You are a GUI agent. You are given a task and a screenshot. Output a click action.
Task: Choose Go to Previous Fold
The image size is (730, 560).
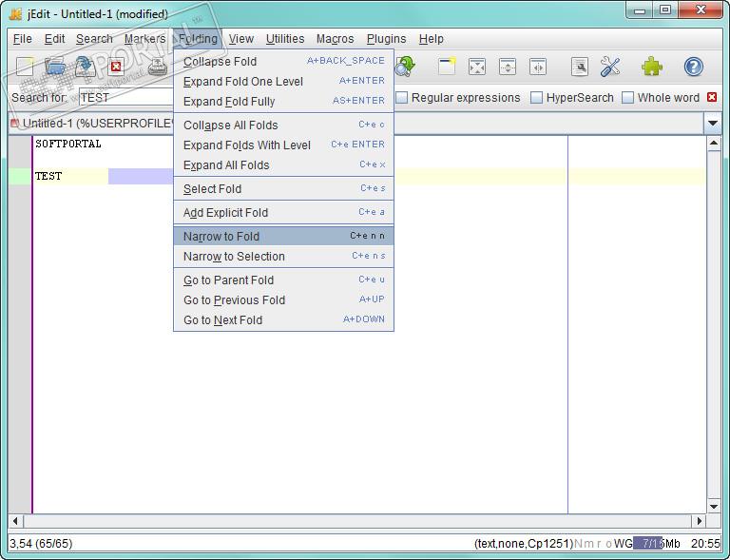point(283,300)
